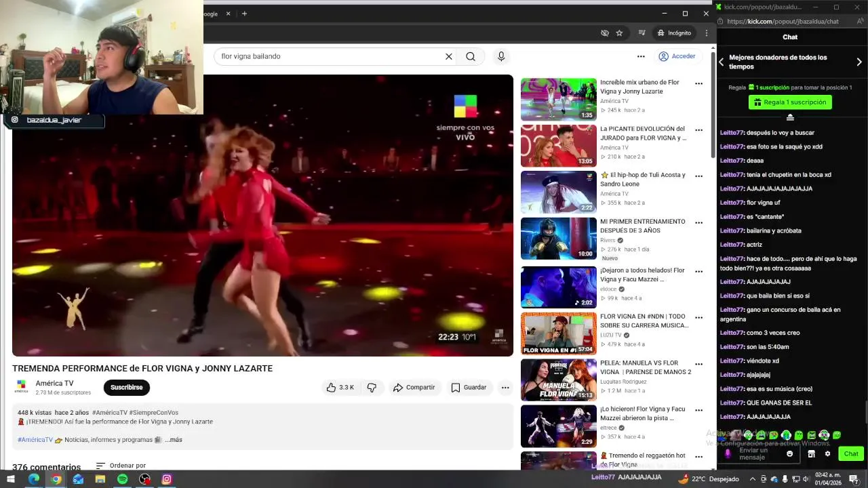The image size is (868, 488).
Task: Click inside the YouTube search input field
Action: pyautogui.click(x=330, y=56)
